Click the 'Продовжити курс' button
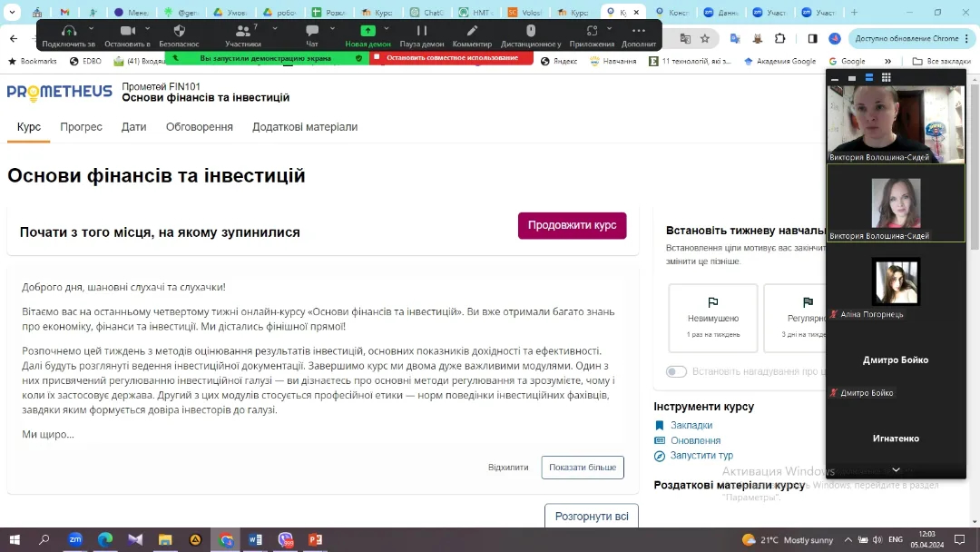The image size is (980, 552). point(572,226)
